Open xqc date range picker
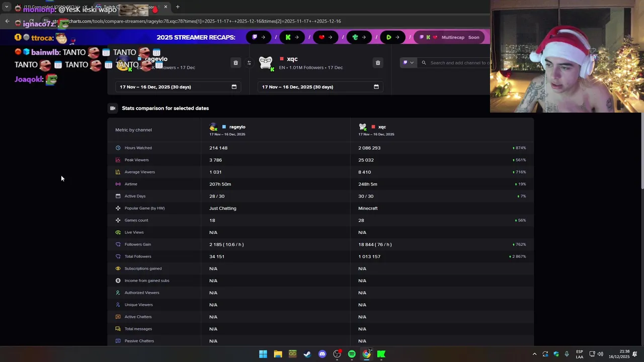Image resolution: width=644 pixels, height=362 pixels. pyautogui.click(x=320, y=87)
